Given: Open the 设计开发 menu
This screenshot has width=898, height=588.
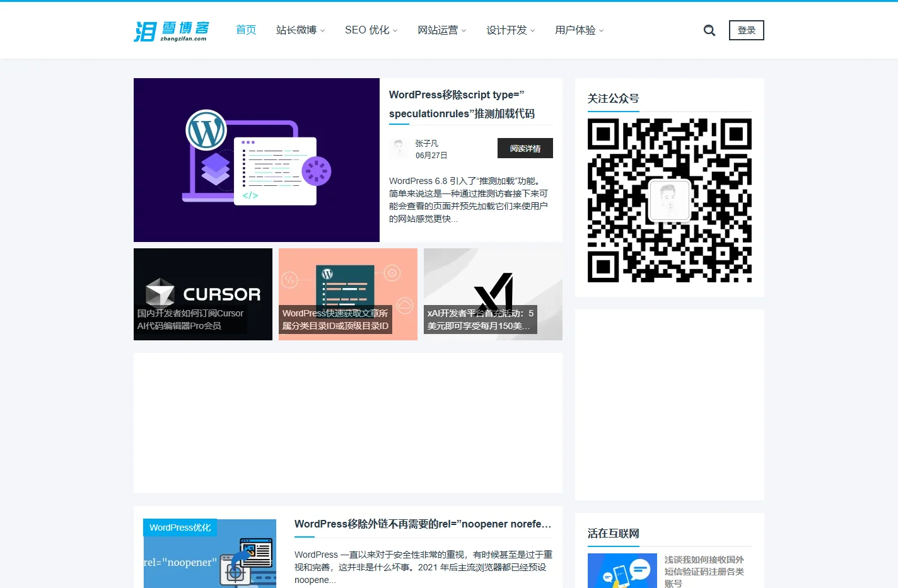Looking at the screenshot, I should (x=506, y=30).
